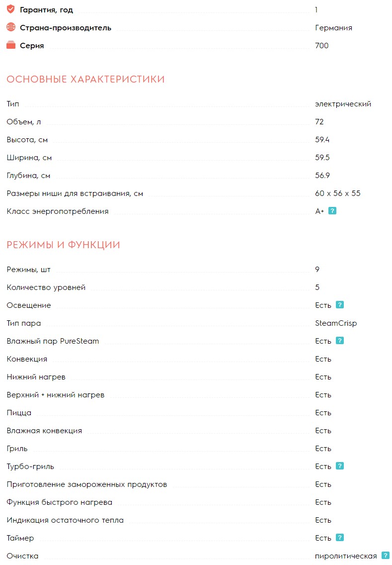Image resolution: width=392 pixels, height=565 pixels.
Task: Click question mark beside Турбо-гриль
Action: (340, 466)
